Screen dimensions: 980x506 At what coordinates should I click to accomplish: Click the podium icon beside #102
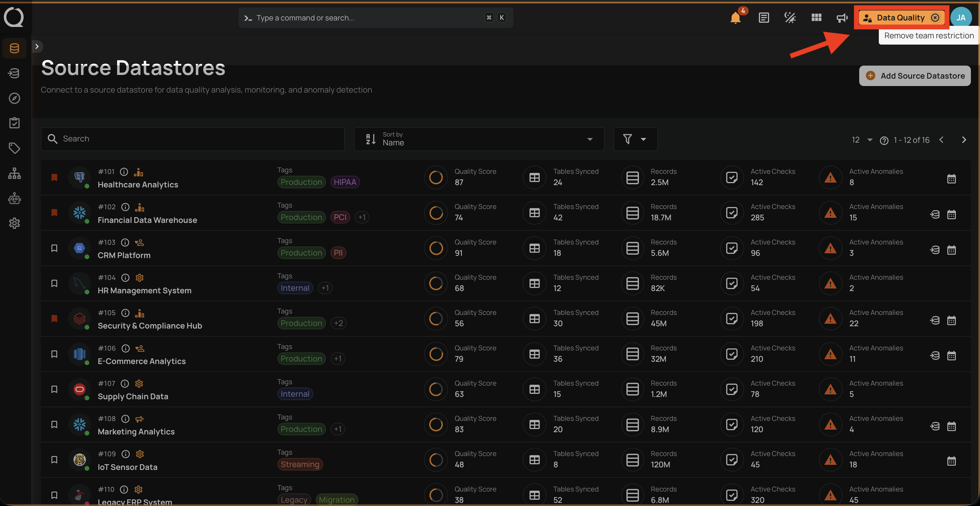[140, 207]
